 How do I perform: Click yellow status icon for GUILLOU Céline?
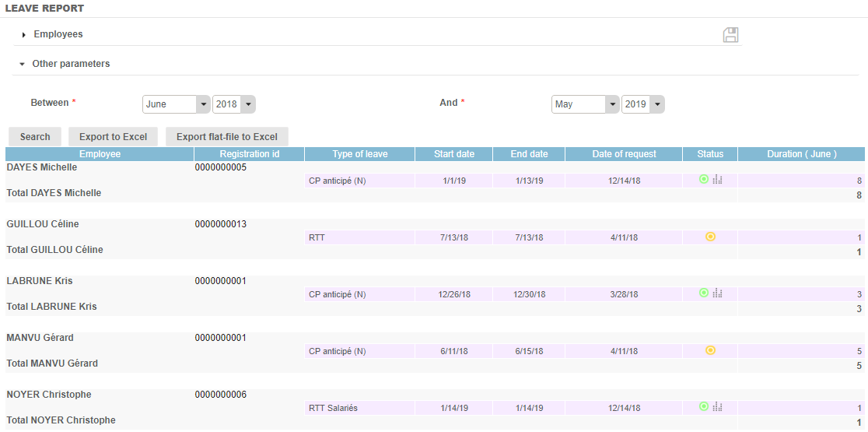pos(710,237)
